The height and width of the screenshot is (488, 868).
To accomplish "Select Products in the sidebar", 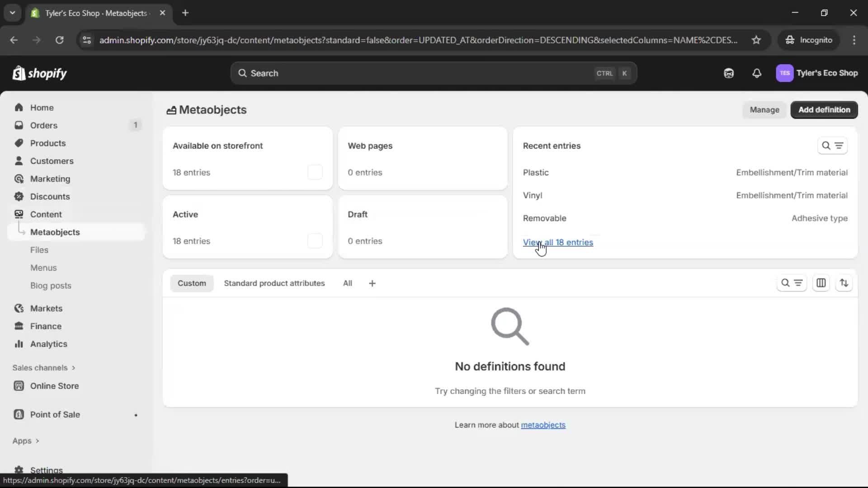I will [48, 143].
